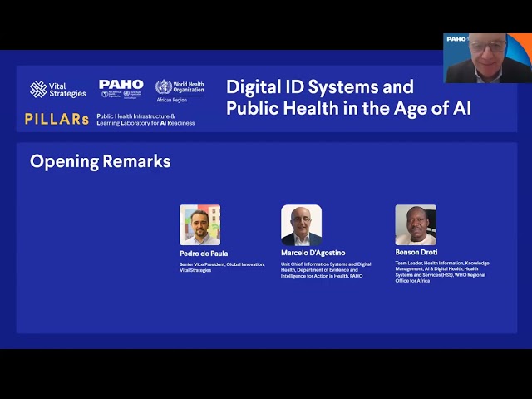Click the title "Digital ID Systems and Public Health"
532x399 pixels.
(348, 97)
